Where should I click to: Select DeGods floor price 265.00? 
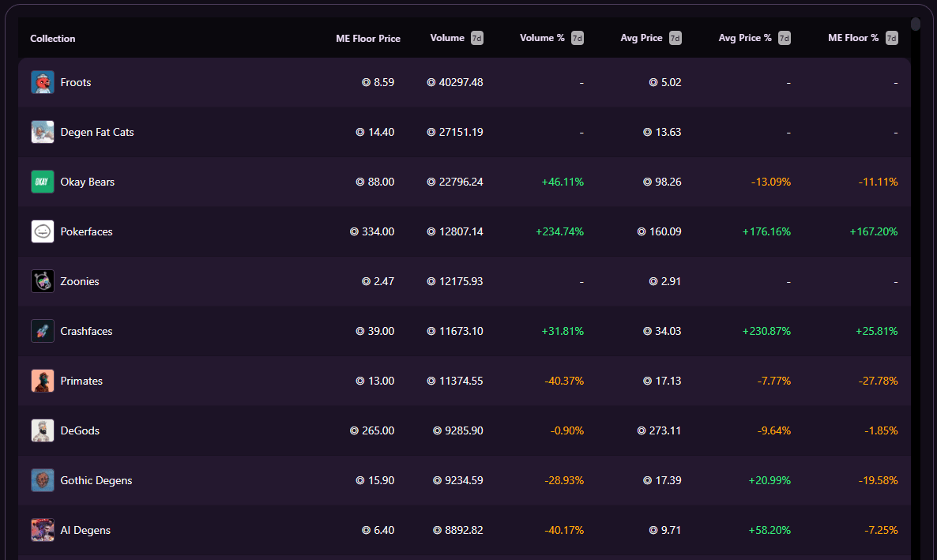(372, 430)
